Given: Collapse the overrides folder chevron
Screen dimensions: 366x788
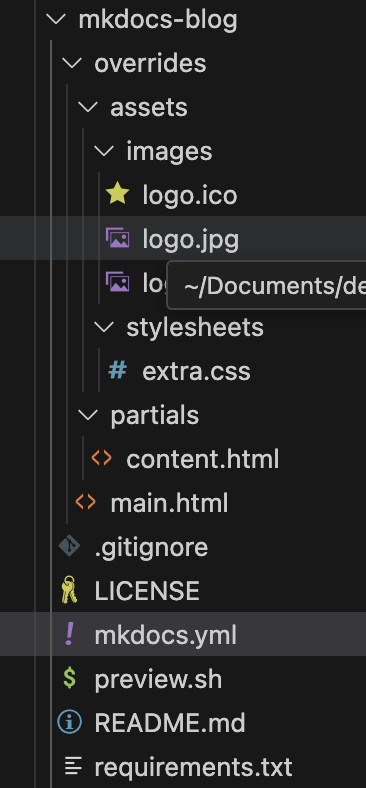Looking at the screenshot, I should click(x=72, y=63).
